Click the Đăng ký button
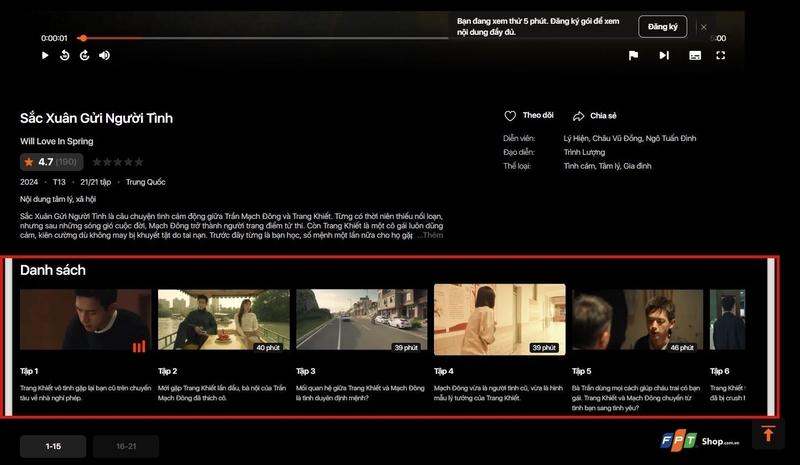 pyautogui.click(x=662, y=26)
